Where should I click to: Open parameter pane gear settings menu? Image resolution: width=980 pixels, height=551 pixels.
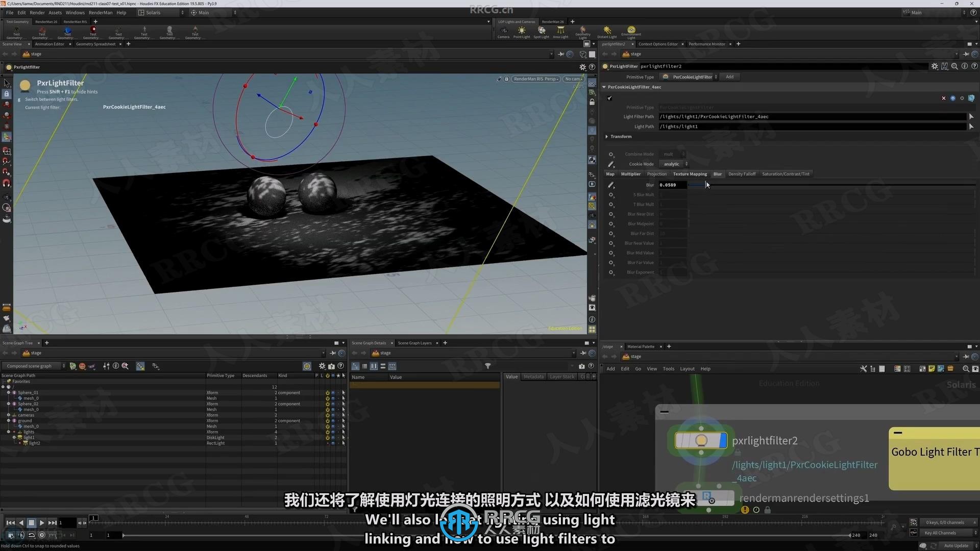(x=935, y=66)
